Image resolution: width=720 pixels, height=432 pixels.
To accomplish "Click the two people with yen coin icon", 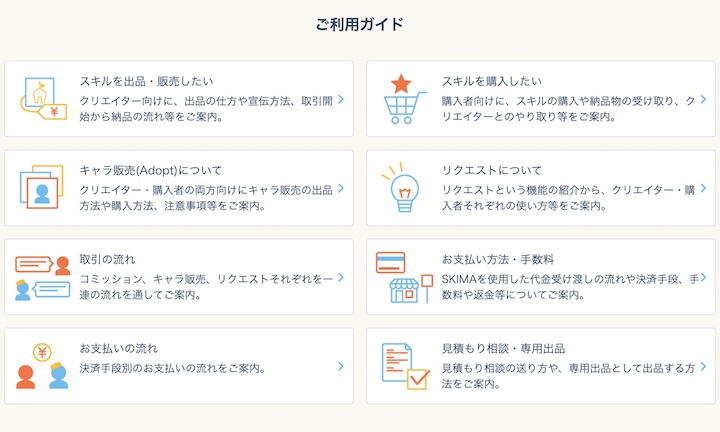I will coord(42,366).
